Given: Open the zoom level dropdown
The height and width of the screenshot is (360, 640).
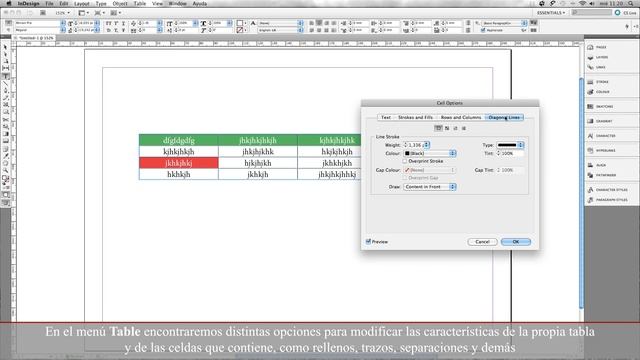Looking at the screenshot, I should 62,13.
